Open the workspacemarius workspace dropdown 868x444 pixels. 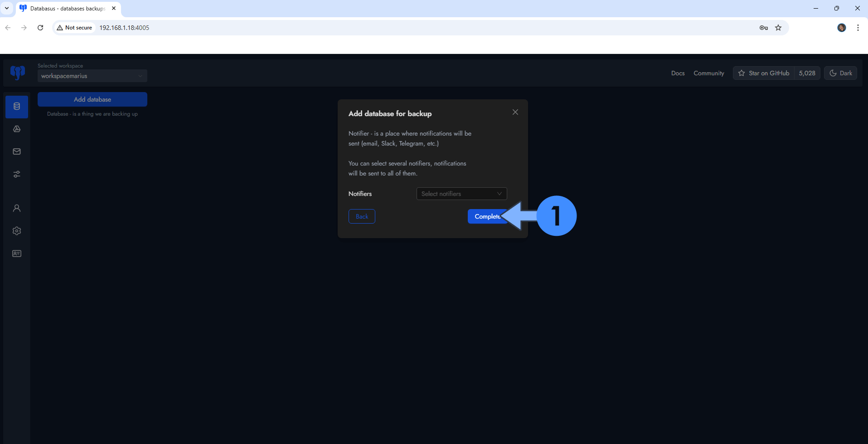pos(92,76)
